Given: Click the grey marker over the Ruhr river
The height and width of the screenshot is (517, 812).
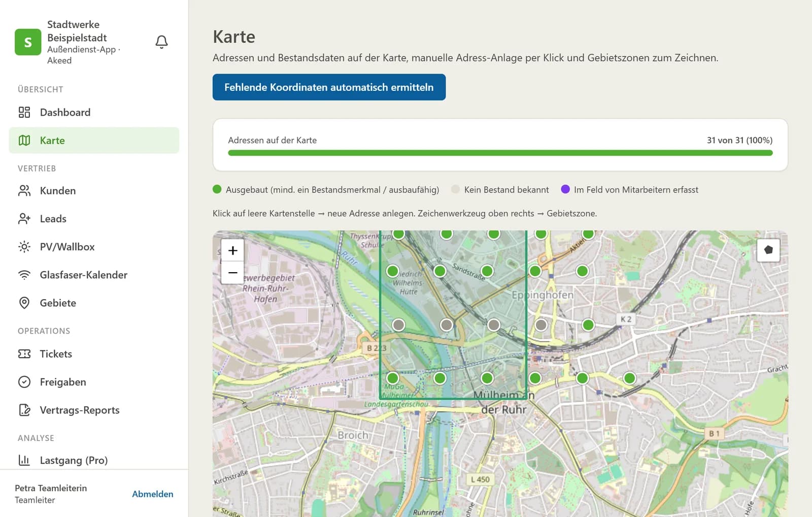Looking at the screenshot, I should pos(446,325).
